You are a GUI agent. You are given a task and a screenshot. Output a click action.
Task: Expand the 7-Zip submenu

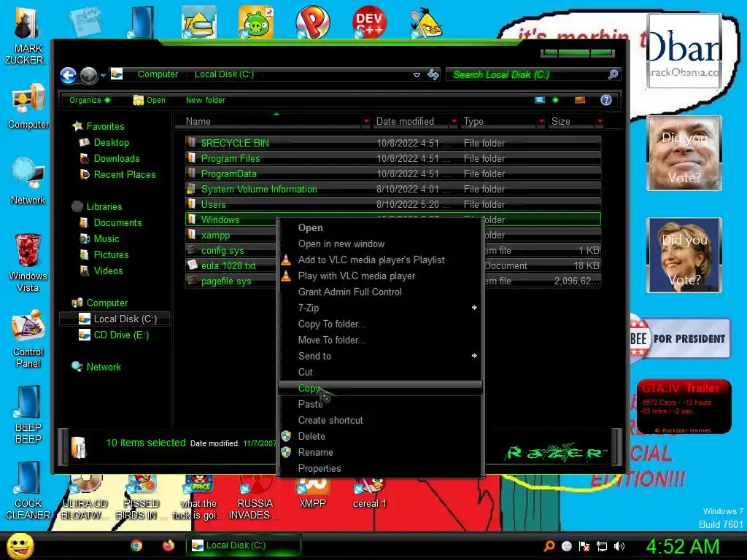[380, 308]
